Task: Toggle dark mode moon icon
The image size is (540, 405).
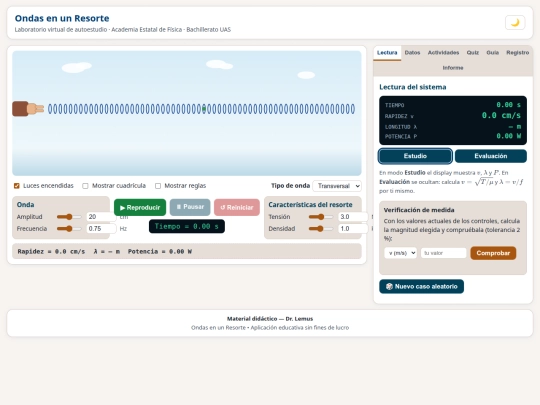Action: (515, 23)
